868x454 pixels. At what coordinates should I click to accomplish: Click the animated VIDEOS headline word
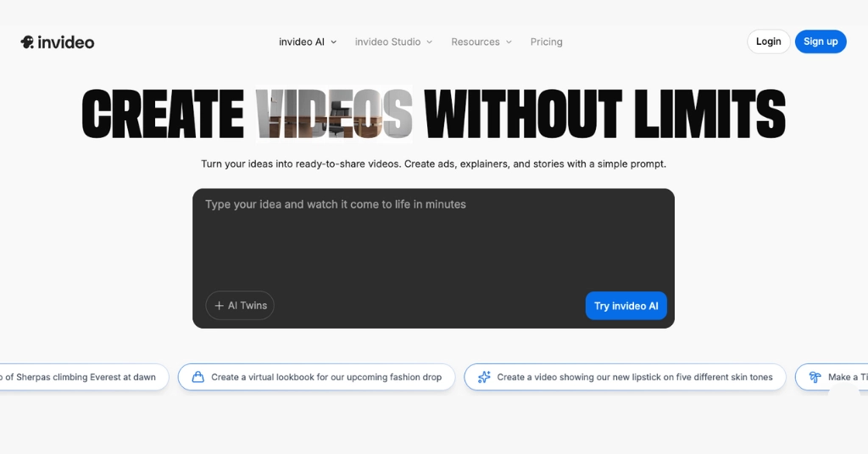tap(334, 113)
